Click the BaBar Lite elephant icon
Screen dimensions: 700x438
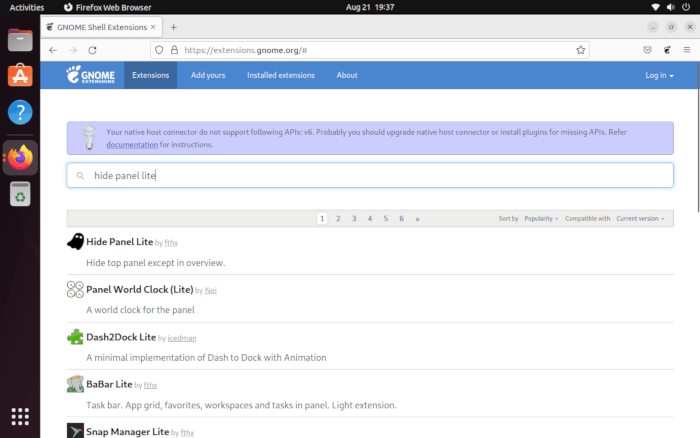(75, 384)
